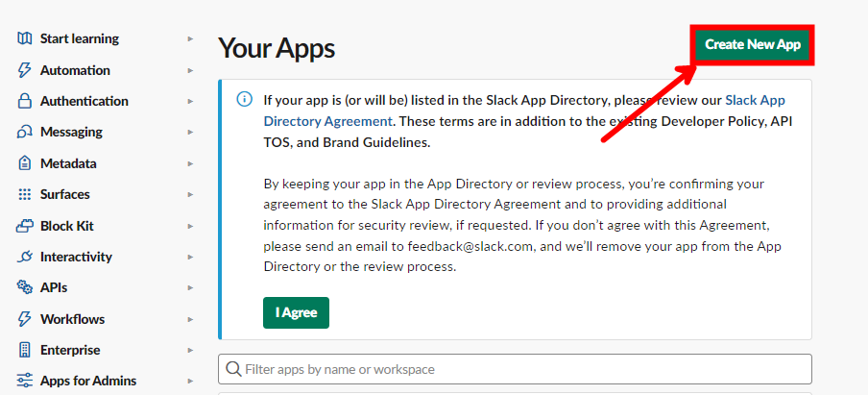Click the Start learning map icon
Viewport: 868px width, 395px height.
(x=24, y=38)
